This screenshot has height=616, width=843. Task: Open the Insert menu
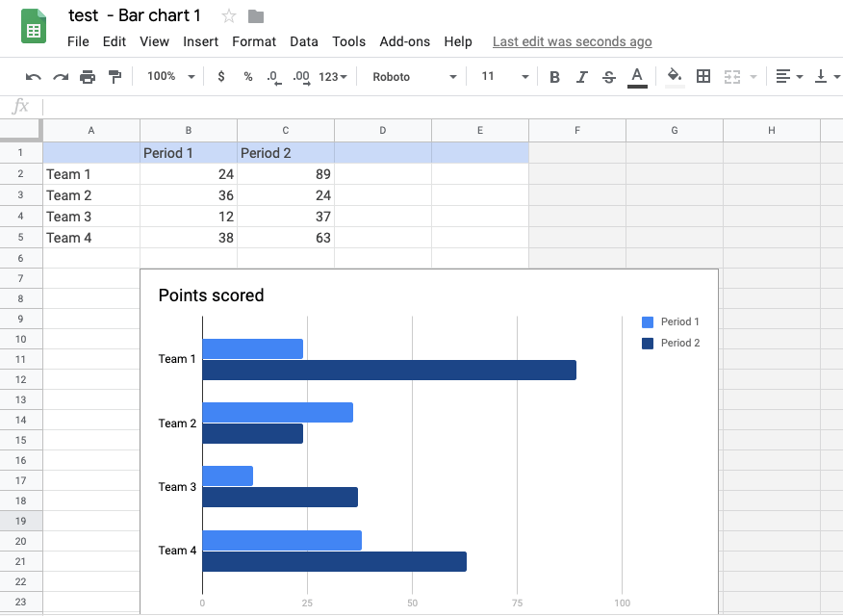point(200,41)
